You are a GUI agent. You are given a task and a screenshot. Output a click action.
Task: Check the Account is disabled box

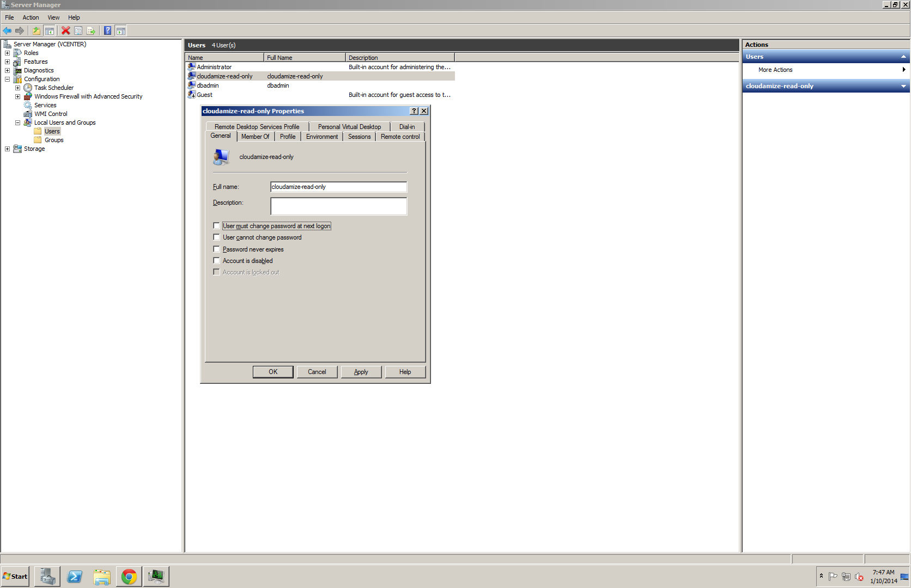pos(216,261)
